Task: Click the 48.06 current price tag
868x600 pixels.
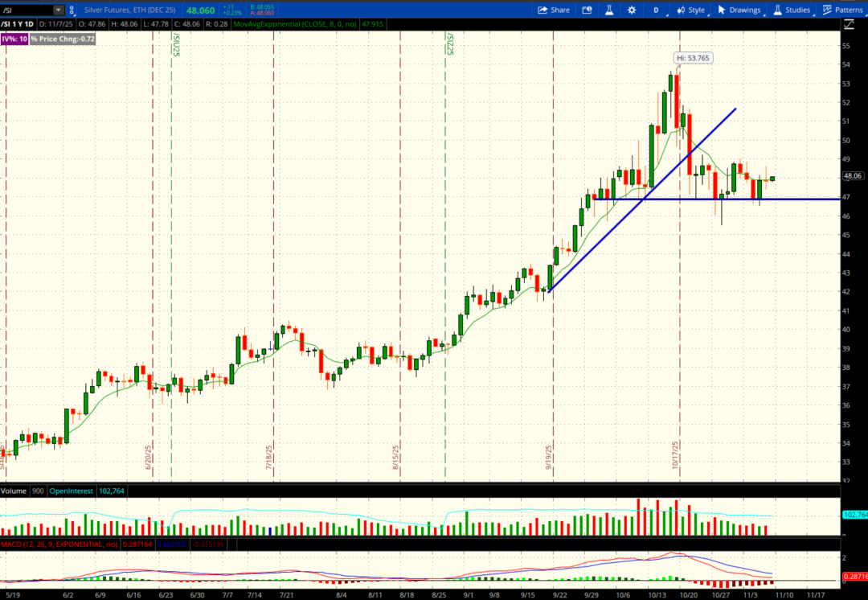Action: click(x=853, y=175)
